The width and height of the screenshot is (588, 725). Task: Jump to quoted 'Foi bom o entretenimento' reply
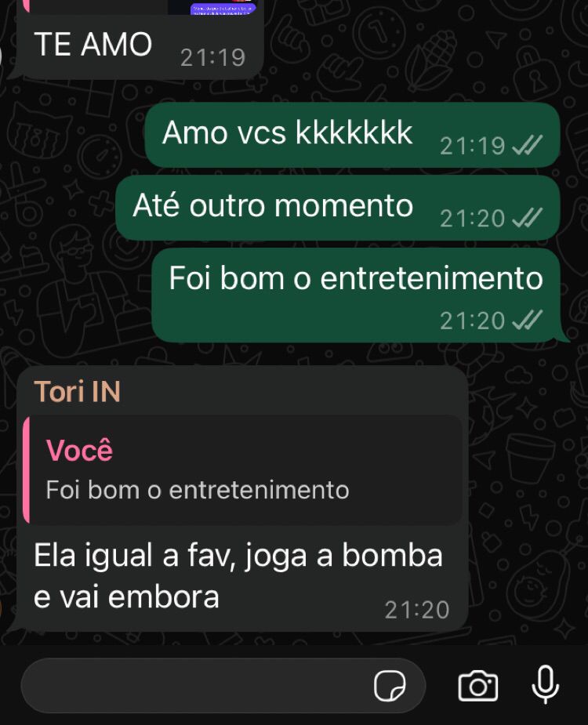[x=242, y=469]
